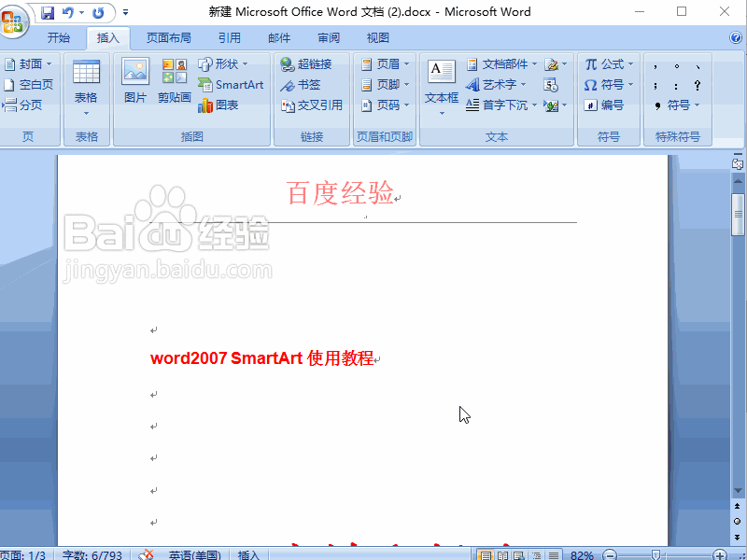
Task: Switch to Home (开始) tab
Action: pos(59,37)
